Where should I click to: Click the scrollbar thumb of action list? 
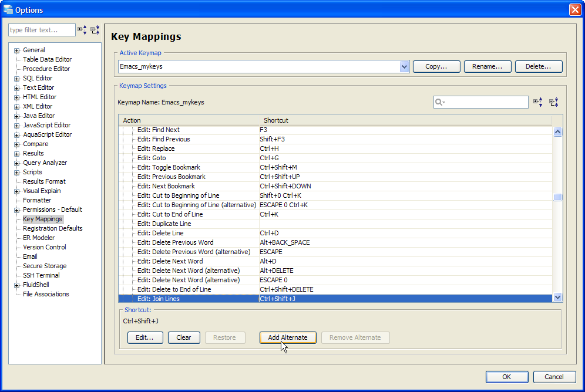click(558, 197)
